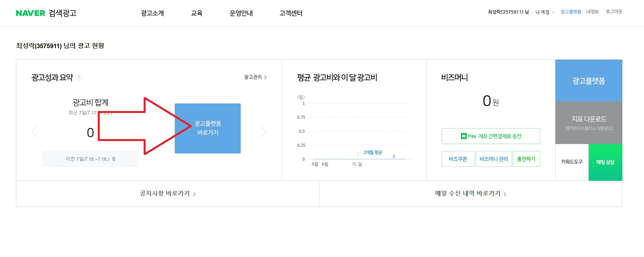Open the green 채팅 상담 tile
Image resolution: width=644 pixels, height=257 pixels.
(x=605, y=162)
